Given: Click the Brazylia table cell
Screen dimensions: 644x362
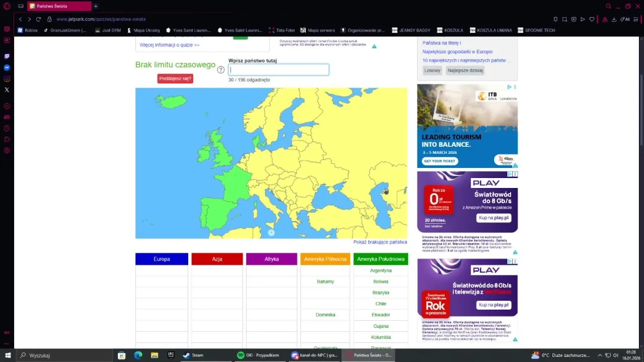Looking at the screenshot, I should pyautogui.click(x=381, y=293).
